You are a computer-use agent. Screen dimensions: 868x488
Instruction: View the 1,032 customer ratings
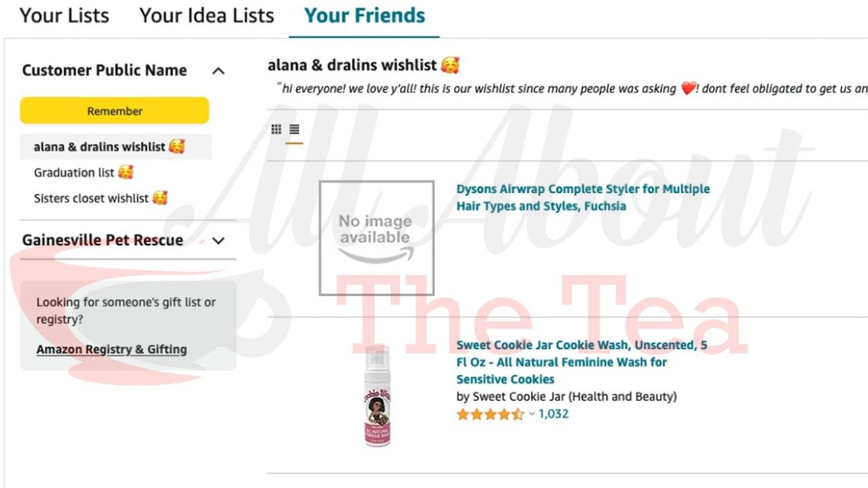point(555,413)
